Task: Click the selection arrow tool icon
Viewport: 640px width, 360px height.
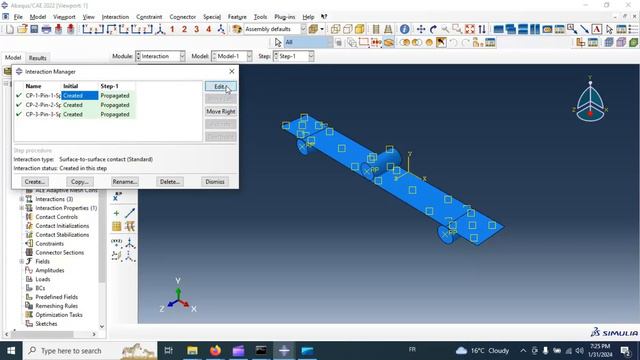Action: (x=278, y=42)
